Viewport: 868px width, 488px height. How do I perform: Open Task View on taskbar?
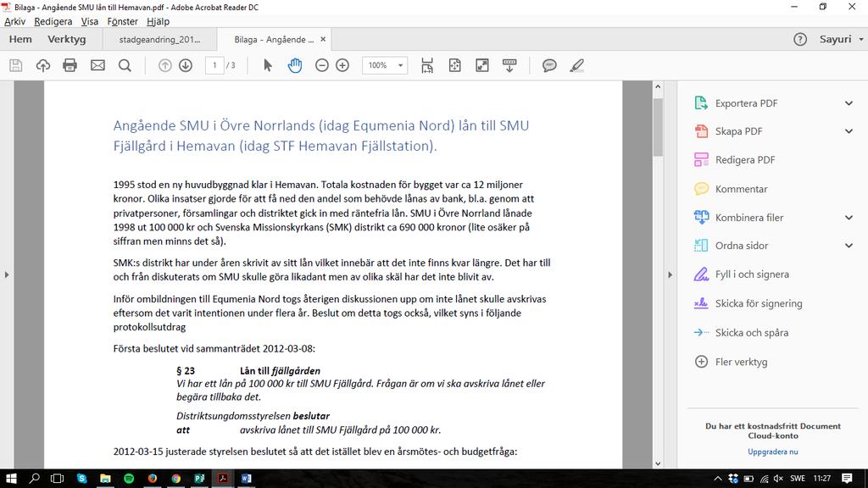pyautogui.click(x=57, y=479)
